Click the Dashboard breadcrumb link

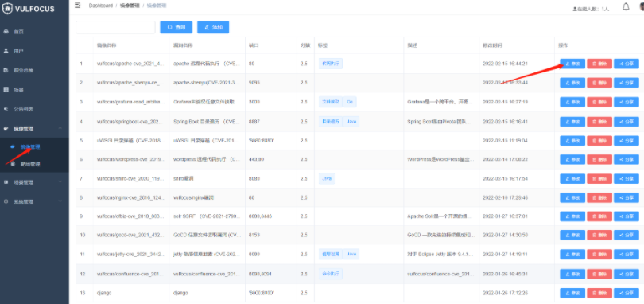[x=101, y=6]
